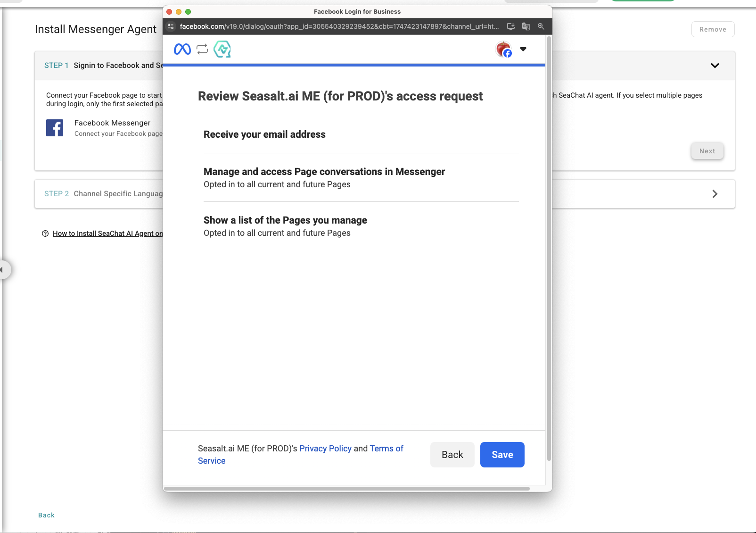Click the popup horizontal scrollbar

(346, 489)
